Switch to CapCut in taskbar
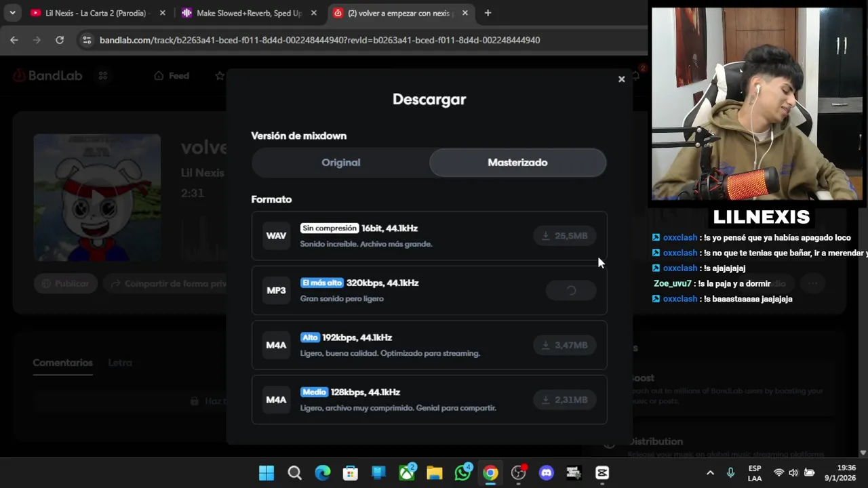Screen dimensions: 868x488 click(602, 472)
